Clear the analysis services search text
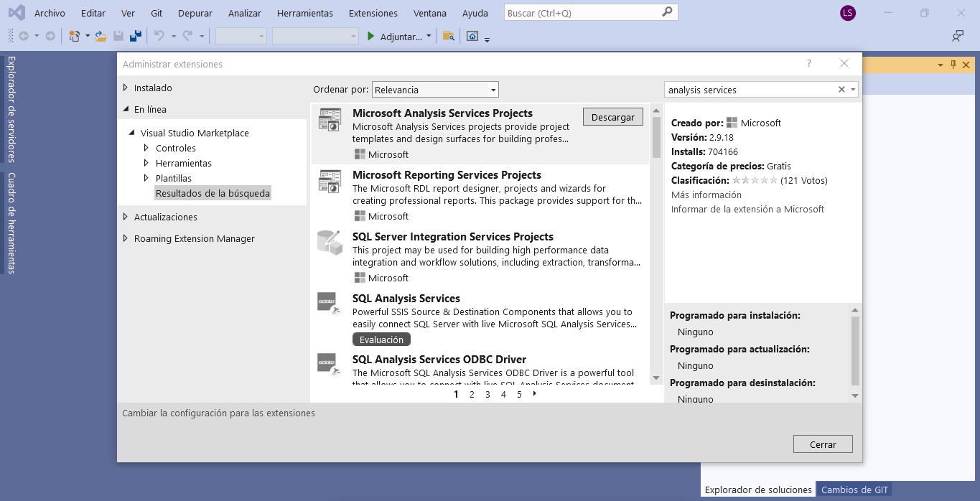Viewport: 980px width, 501px height. point(841,90)
